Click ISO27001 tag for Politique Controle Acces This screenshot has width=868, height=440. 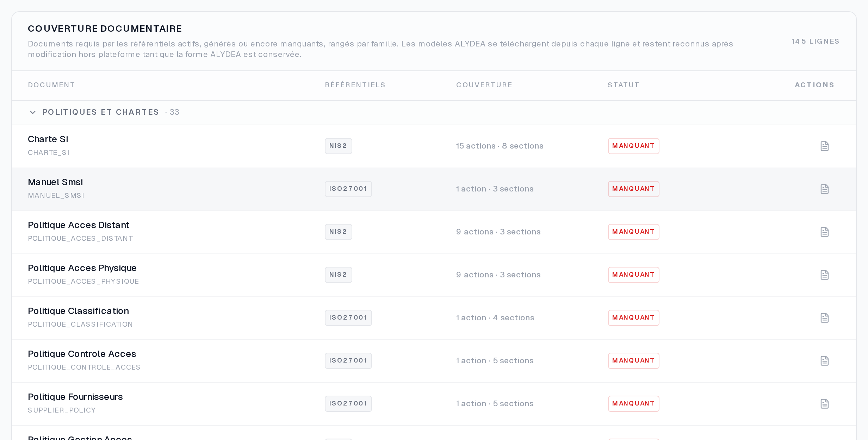348,361
